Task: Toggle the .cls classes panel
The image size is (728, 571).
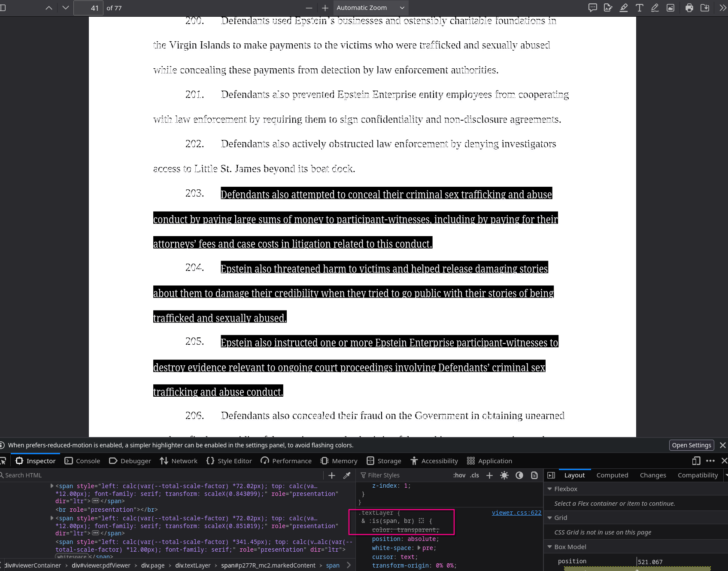Action: point(474,475)
